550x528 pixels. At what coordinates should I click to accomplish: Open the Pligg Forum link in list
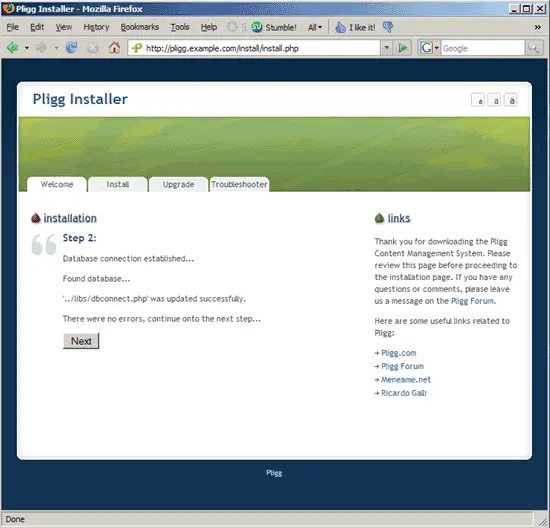click(x=402, y=366)
